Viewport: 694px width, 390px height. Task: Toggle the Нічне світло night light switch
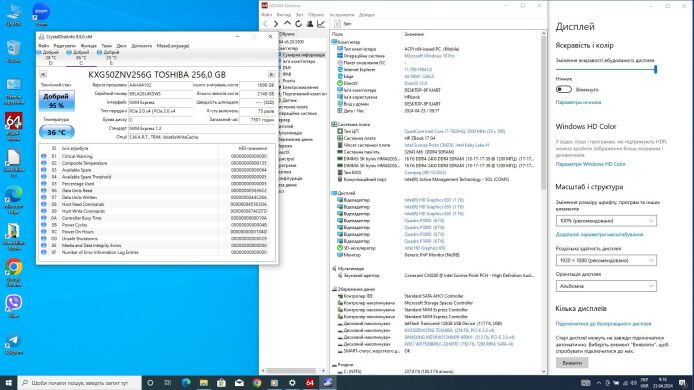pos(563,89)
